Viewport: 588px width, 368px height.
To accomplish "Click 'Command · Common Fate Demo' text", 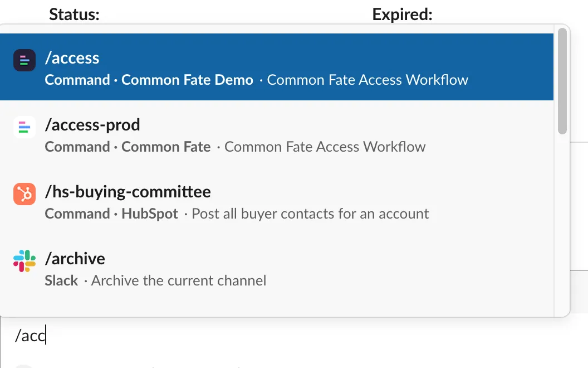I will point(149,80).
